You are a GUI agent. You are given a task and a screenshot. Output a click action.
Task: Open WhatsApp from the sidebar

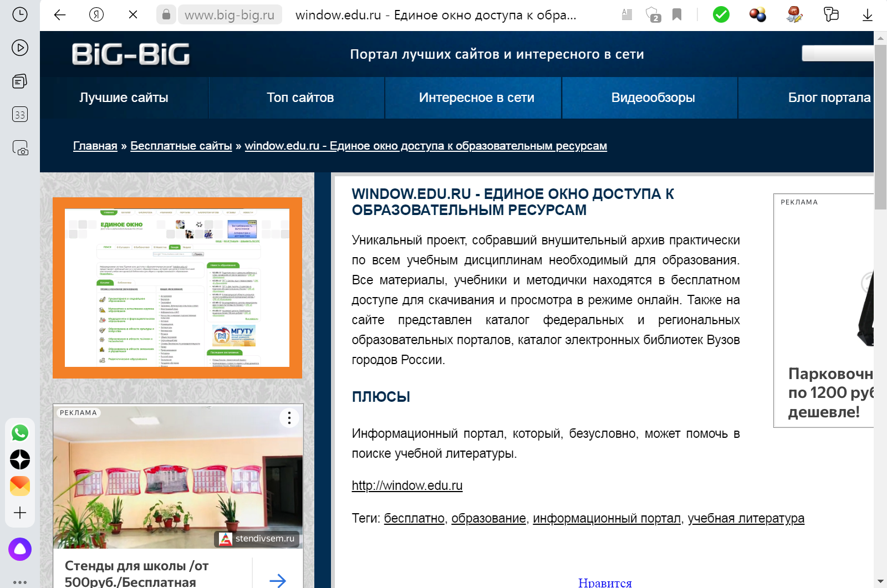20,433
